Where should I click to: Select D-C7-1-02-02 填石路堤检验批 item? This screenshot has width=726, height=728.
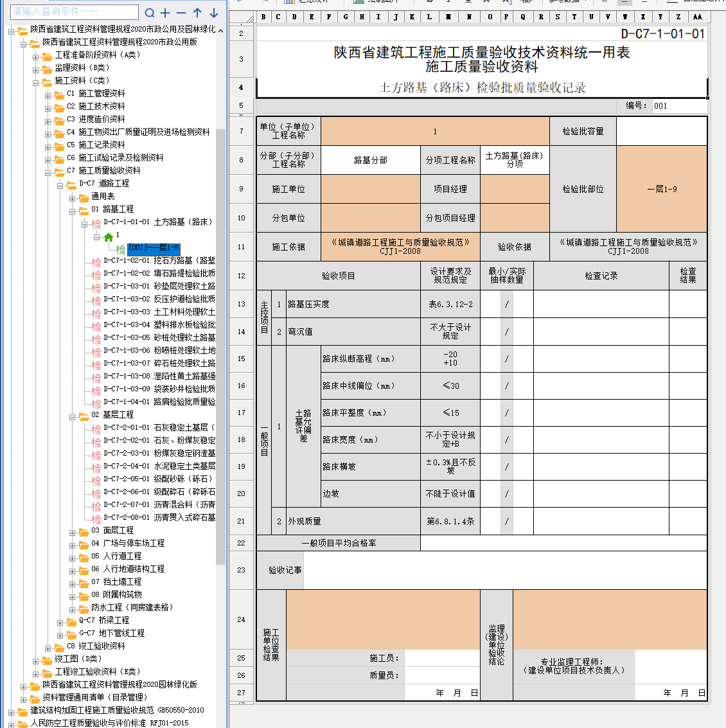pyautogui.click(x=159, y=273)
